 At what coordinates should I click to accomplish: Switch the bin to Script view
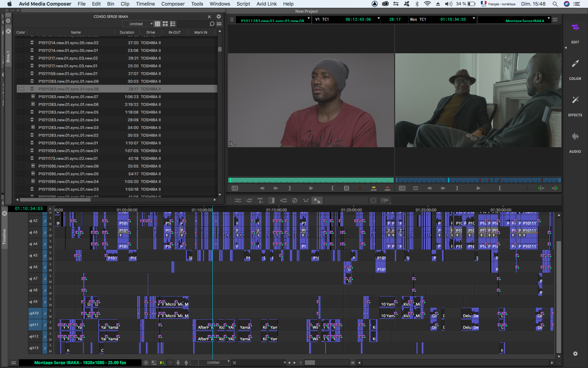coord(173,24)
